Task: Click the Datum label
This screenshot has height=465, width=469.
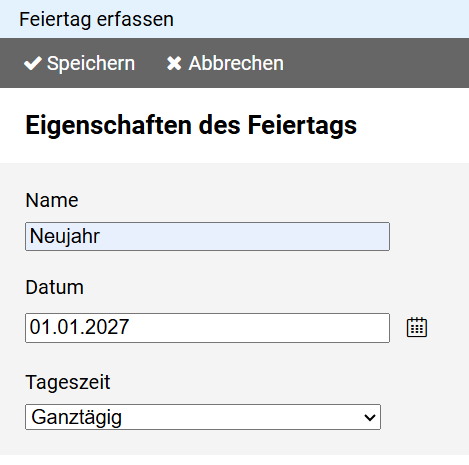Action: (54, 287)
